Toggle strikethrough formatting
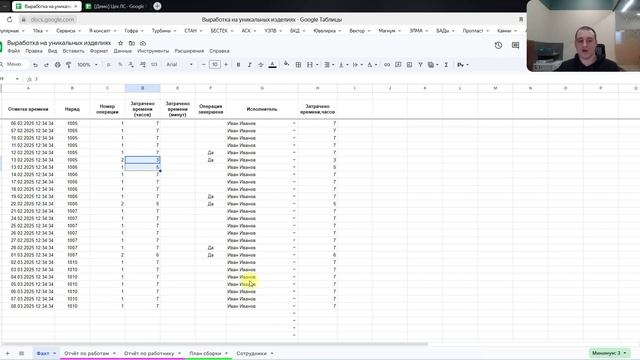 click(260, 65)
